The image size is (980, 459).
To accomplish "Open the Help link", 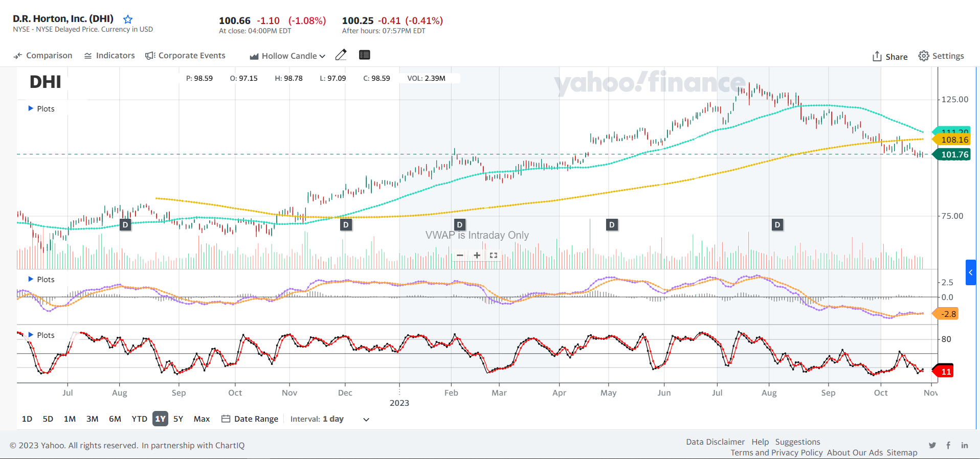I will [x=760, y=442].
